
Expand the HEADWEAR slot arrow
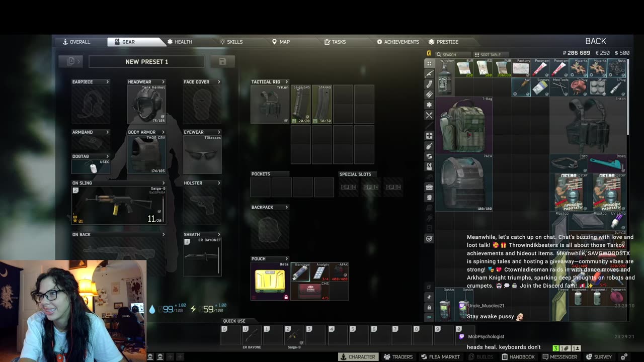[x=163, y=82]
